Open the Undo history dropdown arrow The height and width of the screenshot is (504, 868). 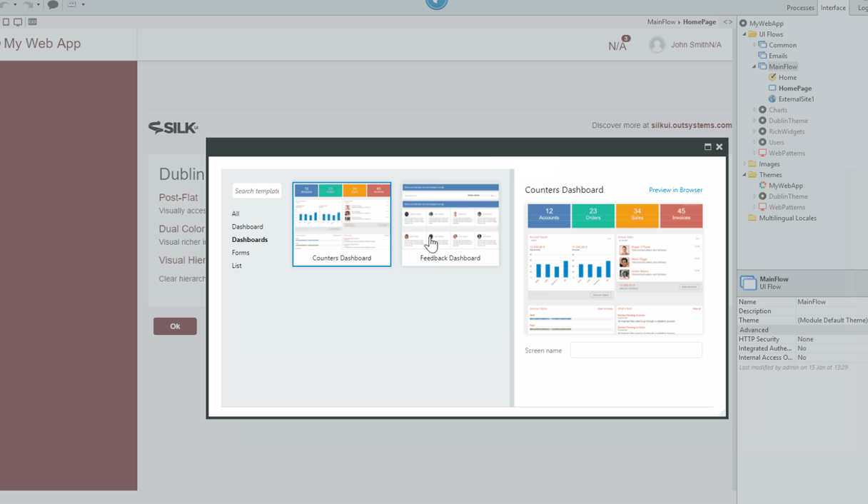15,4
